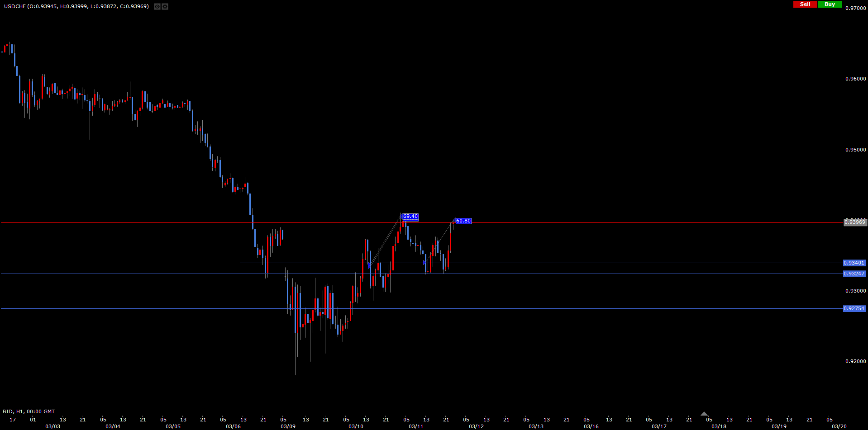The height and width of the screenshot is (430, 868).
Task: Click the 03/18 date on time axis
Action: coord(719,426)
